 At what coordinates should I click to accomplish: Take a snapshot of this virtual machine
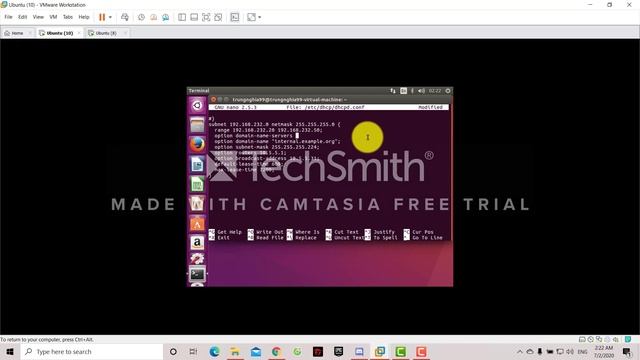(141, 17)
